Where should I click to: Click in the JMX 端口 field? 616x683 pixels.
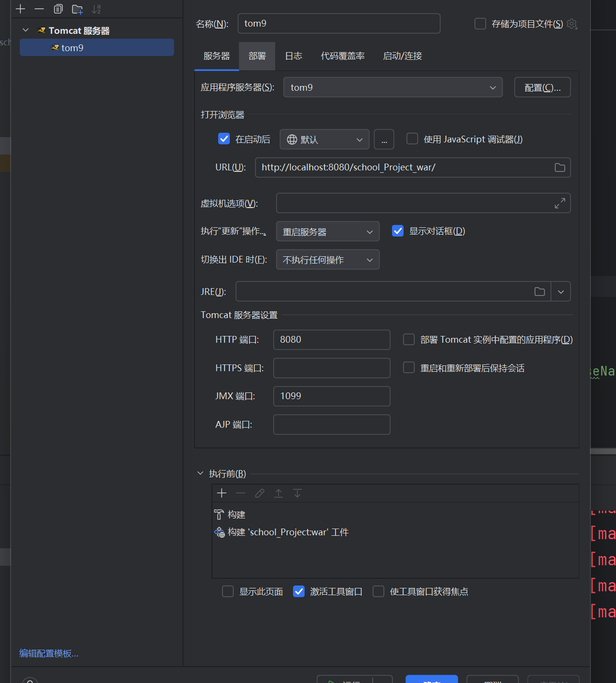point(332,396)
